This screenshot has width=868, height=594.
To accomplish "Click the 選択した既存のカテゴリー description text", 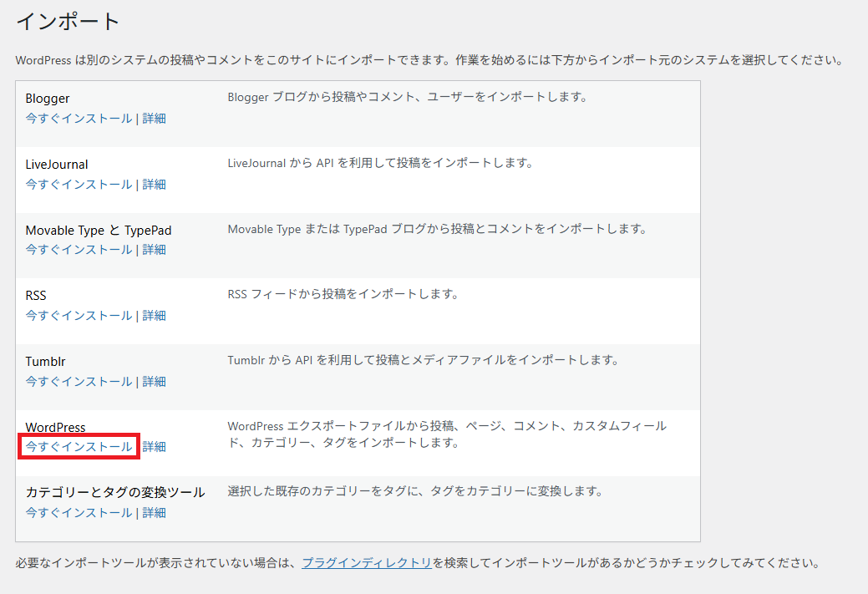I will point(415,491).
